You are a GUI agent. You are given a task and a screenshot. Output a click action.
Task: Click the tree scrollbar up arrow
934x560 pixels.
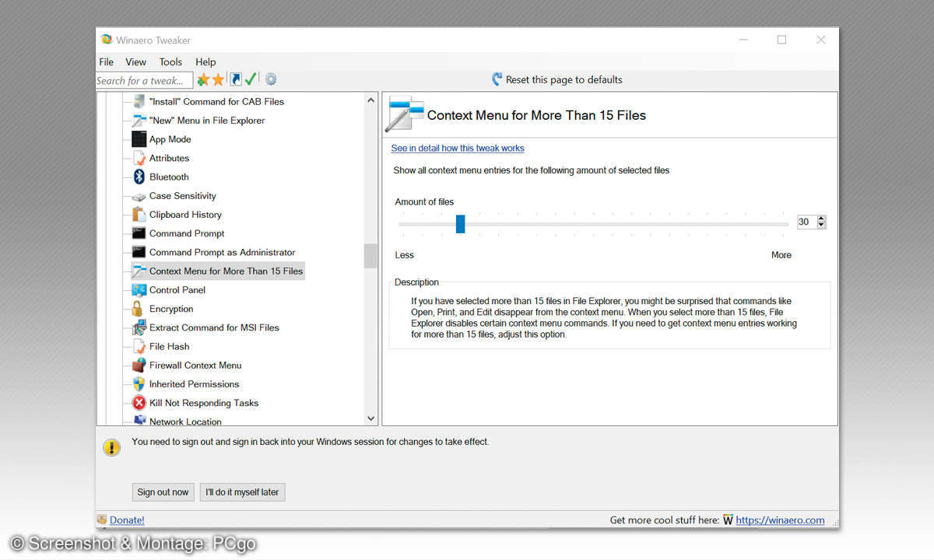[x=370, y=100]
